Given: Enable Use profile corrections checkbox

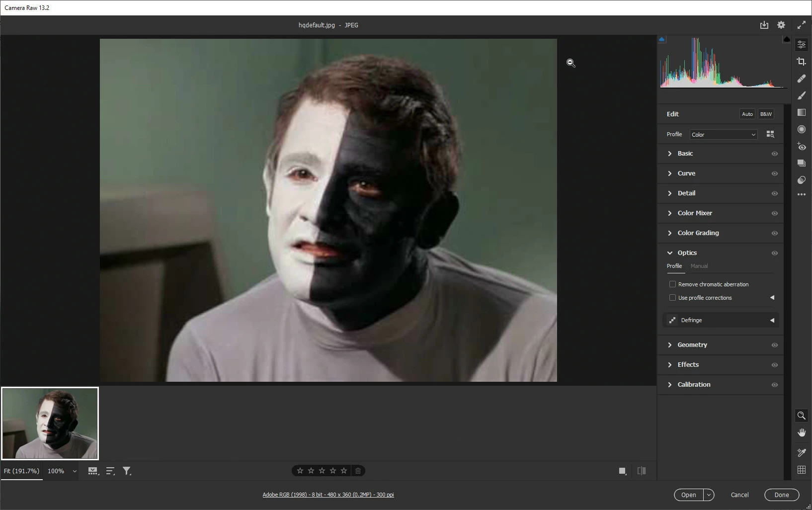Looking at the screenshot, I should click(x=672, y=298).
